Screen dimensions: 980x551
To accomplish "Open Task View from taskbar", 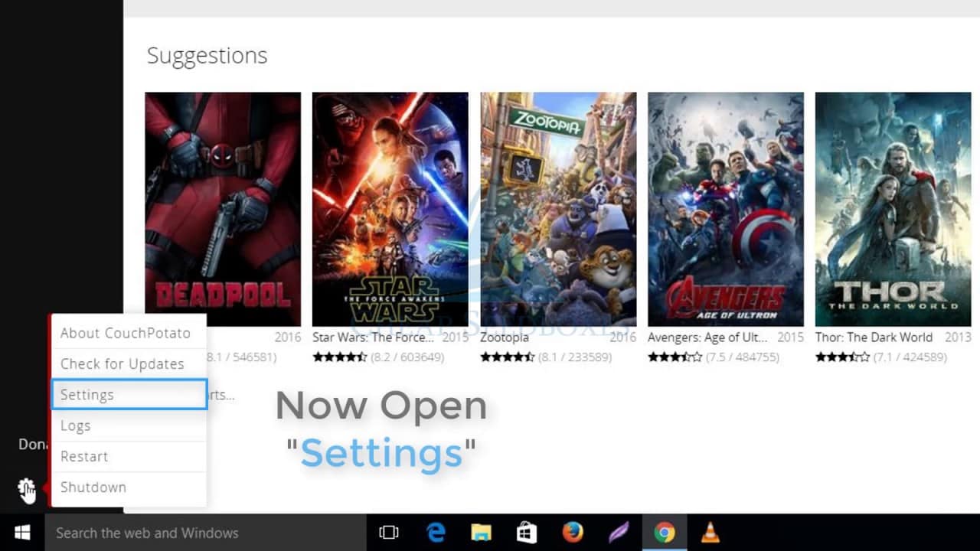I will (389, 533).
